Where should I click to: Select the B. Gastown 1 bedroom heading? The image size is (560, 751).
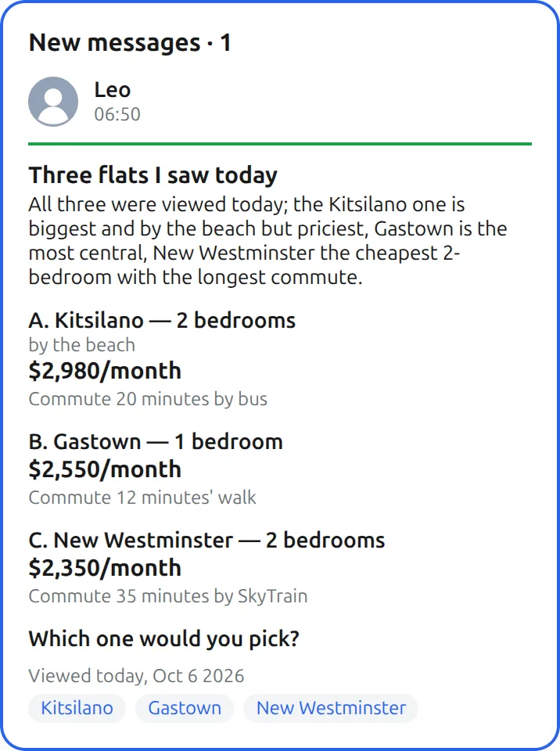click(156, 441)
